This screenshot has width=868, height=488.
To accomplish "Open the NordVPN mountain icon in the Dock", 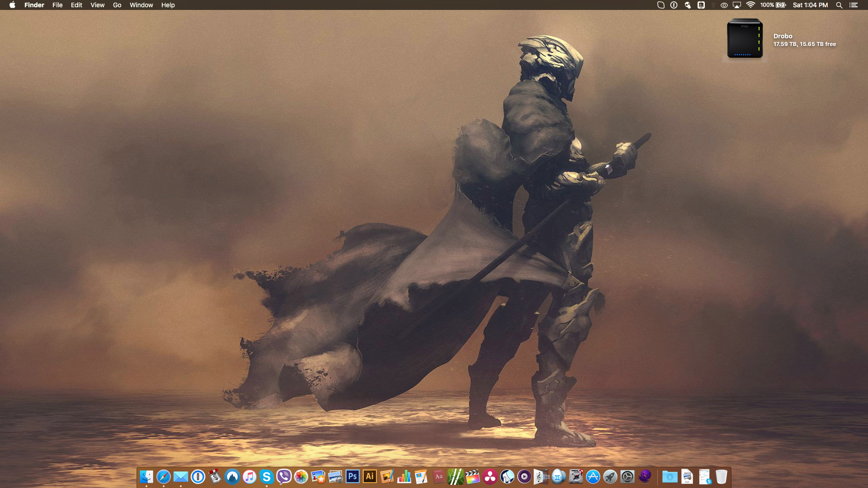I will tap(232, 476).
